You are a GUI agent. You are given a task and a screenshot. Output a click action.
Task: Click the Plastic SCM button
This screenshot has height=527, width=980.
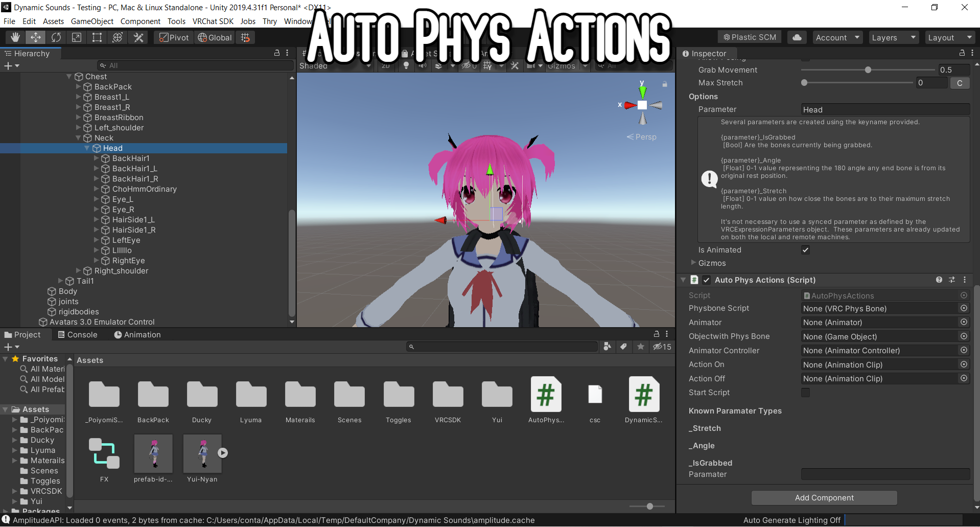(x=749, y=37)
